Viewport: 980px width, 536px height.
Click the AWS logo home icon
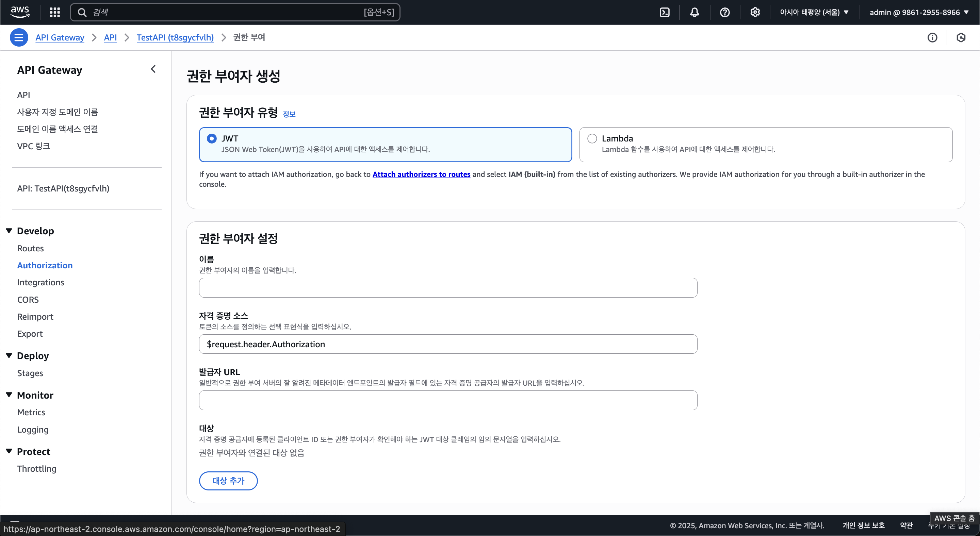point(20,12)
